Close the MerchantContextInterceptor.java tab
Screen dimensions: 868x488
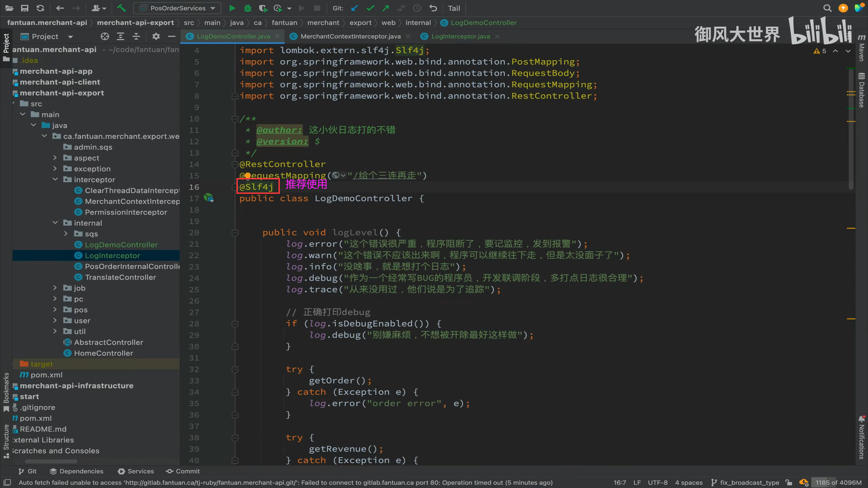[x=408, y=36]
